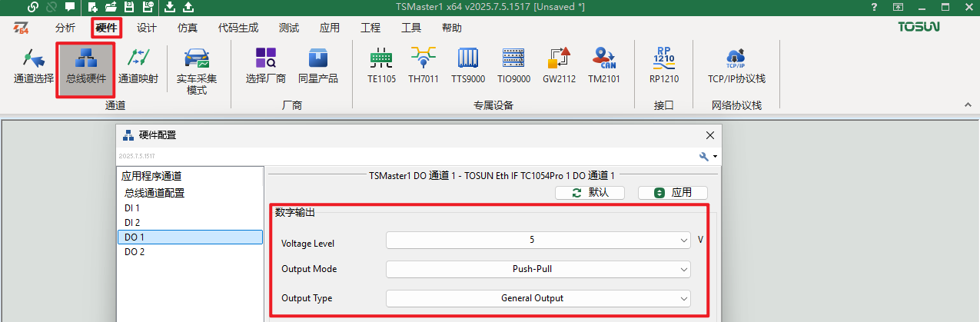
Task: Open the 代码生成 menu tab
Action: (x=238, y=28)
